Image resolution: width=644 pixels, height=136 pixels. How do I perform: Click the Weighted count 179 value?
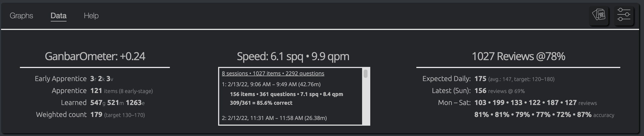coord(96,115)
